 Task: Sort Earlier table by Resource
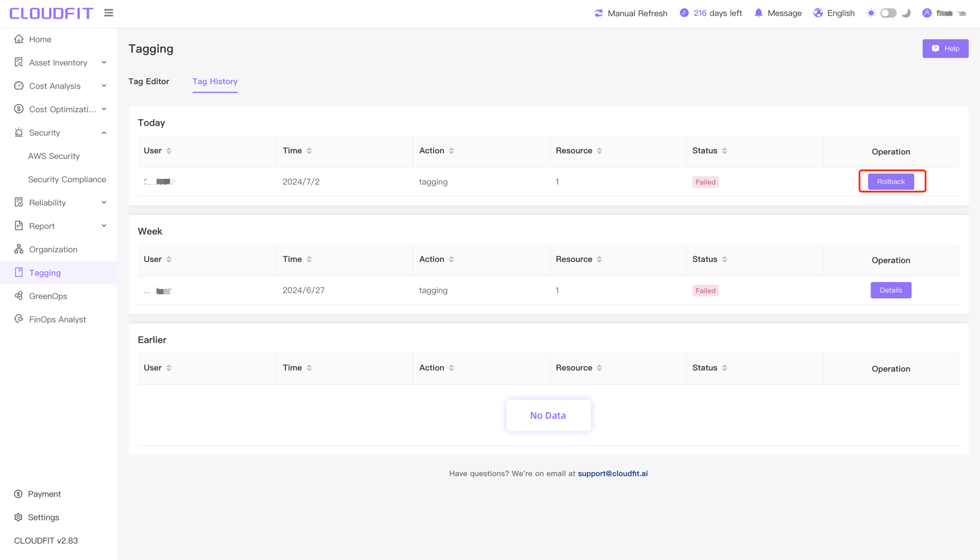(x=599, y=368)
